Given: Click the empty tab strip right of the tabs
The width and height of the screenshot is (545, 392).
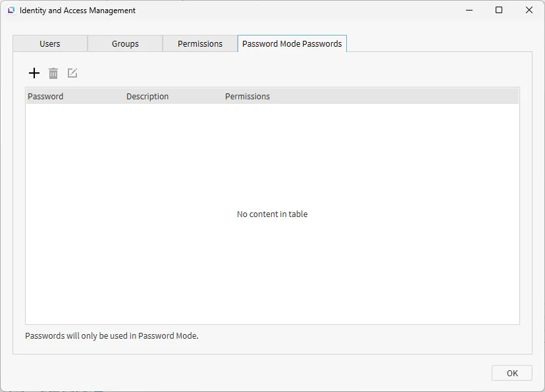Looking at the screenshot, I should click(441, 44).
